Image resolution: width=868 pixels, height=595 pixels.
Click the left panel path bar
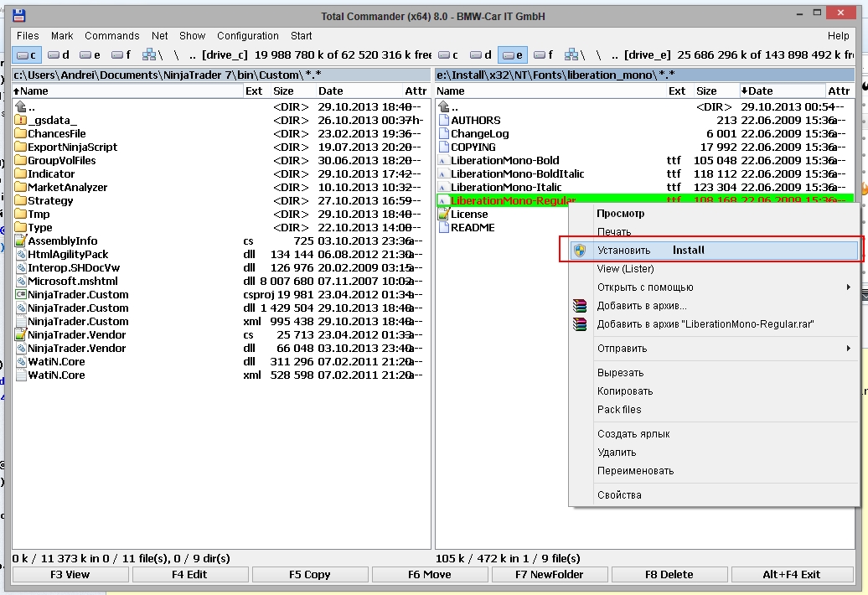pos(221,75)
